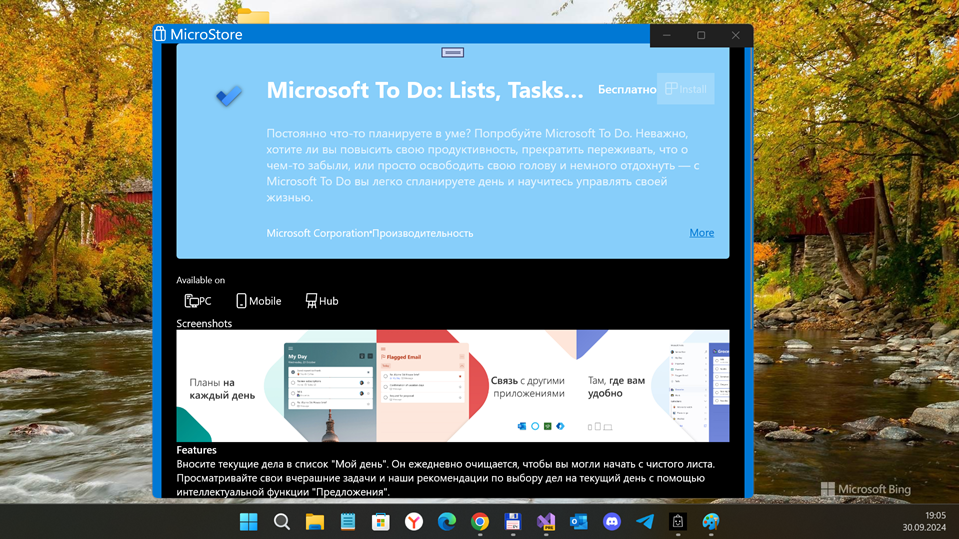Screen dimensions: 959x539
Task: Open Microsoft Store from the taskbar
Action: point(380,522)
